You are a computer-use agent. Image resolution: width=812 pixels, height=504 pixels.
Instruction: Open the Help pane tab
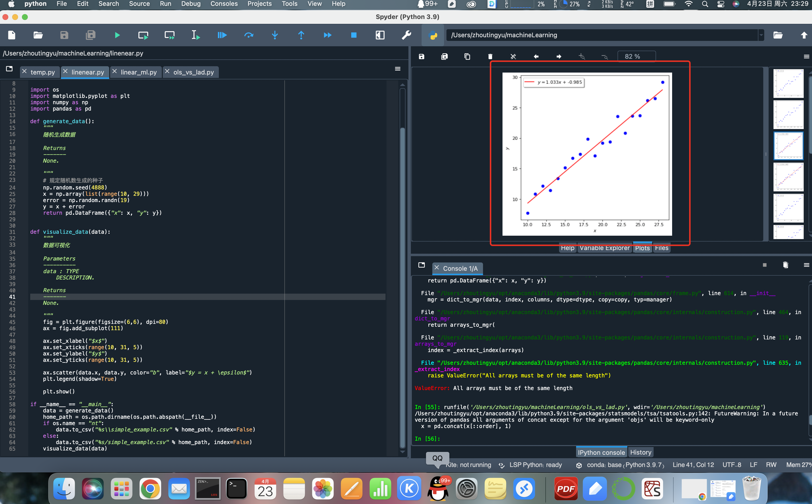pyautogui.click(x=568, y=248)
